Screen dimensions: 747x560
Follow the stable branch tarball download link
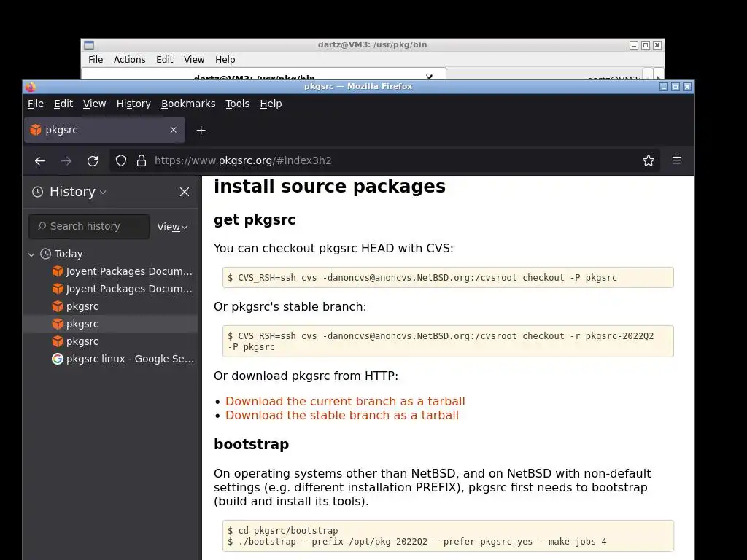pyautogui.click(x=342, y=415)
